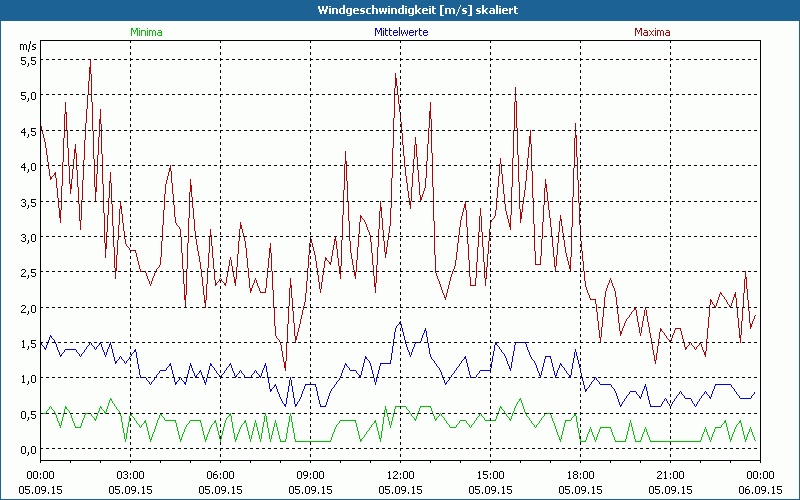The width and height of the screenshot is (800, 500).
Task: Select the 21:00 time axis label
Action: [670, 475]
